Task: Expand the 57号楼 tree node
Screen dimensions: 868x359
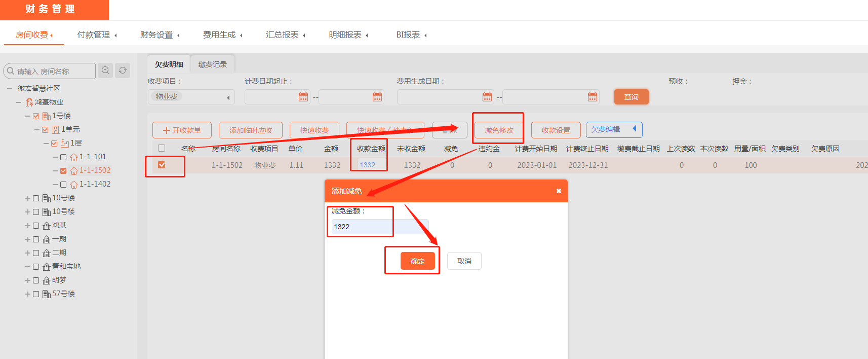Action: (28, 294)
